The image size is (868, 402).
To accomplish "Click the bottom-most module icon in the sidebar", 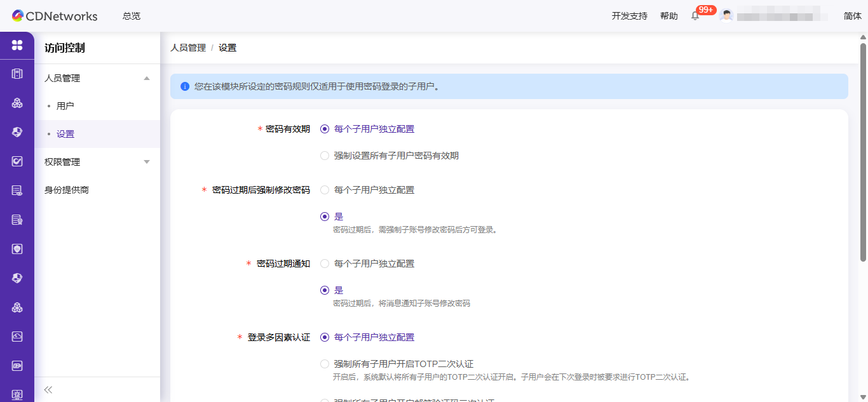I will (17, 394).
